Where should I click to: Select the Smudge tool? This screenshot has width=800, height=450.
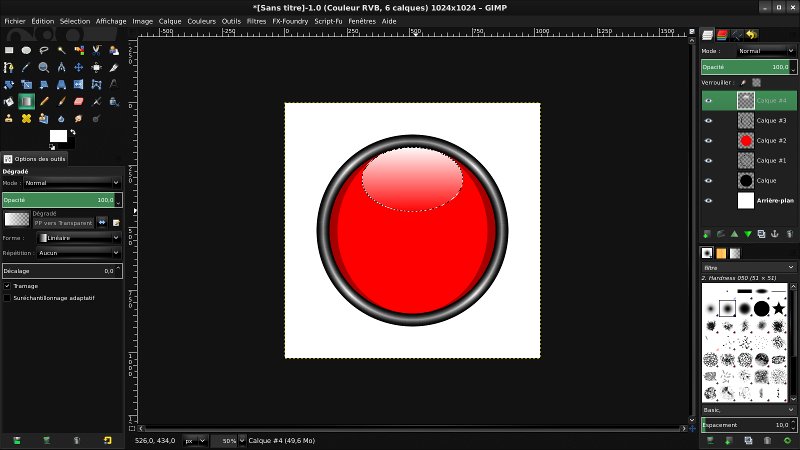click(x=79, y=118)
